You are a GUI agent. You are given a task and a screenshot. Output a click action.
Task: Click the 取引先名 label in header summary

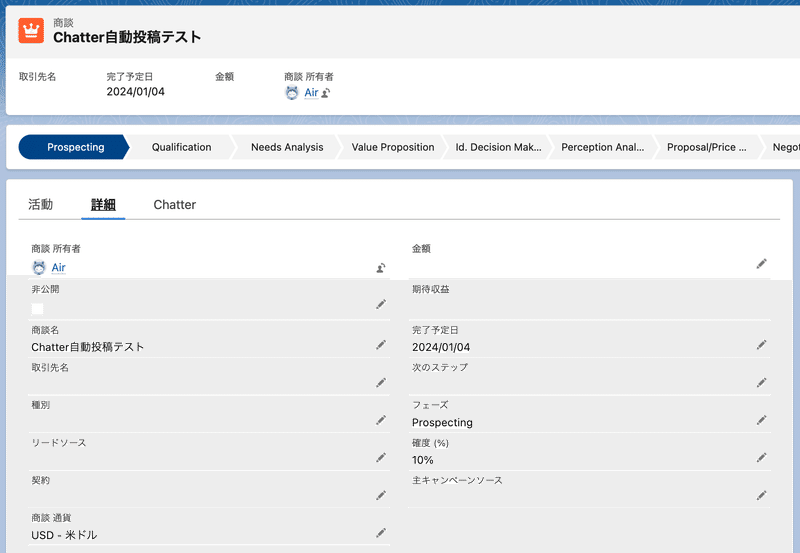37,77
